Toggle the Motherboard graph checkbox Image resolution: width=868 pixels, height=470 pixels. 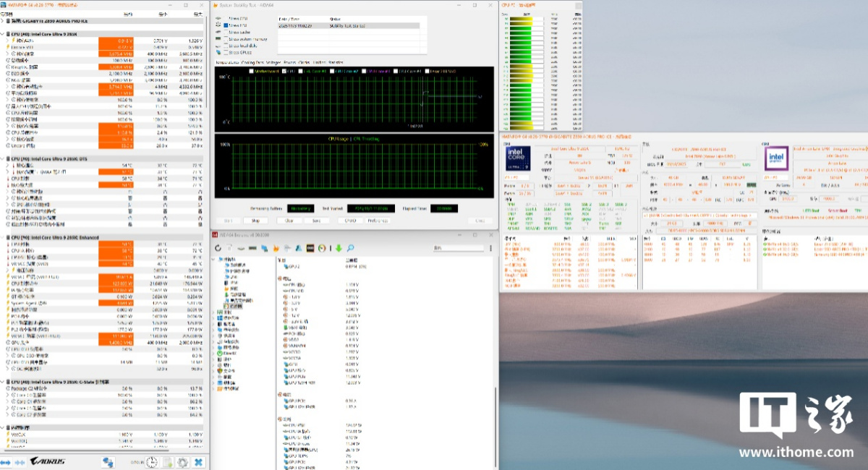(251, 71)
